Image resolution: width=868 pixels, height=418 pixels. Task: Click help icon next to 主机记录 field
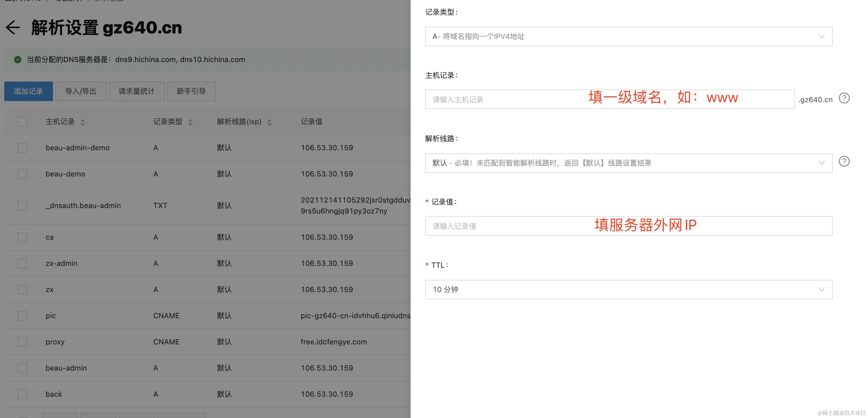(x=844, y=99)
